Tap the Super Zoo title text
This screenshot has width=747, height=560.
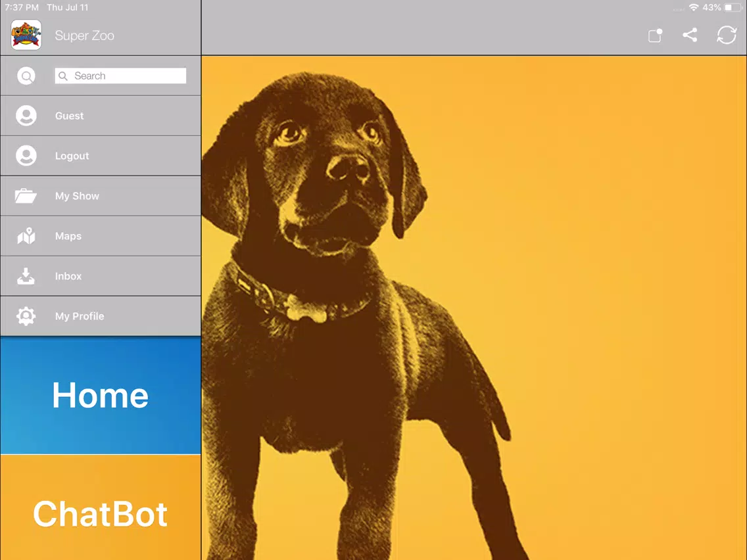tap(84, 35)
